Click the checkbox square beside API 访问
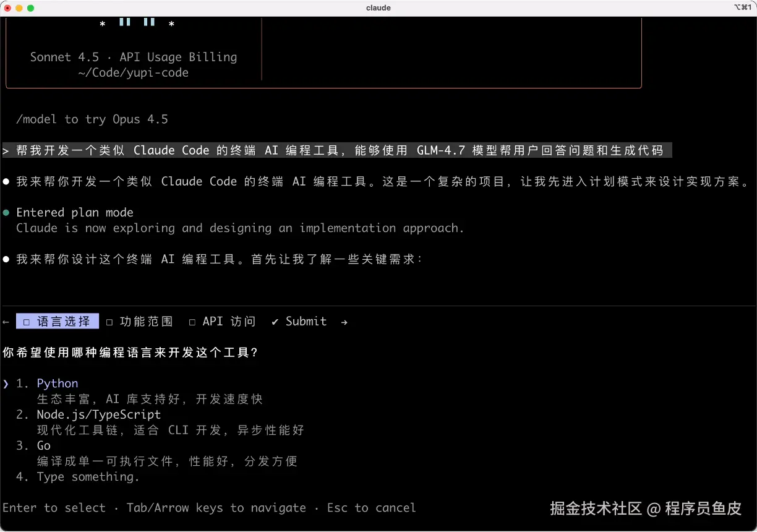 [x=192, y=322]
